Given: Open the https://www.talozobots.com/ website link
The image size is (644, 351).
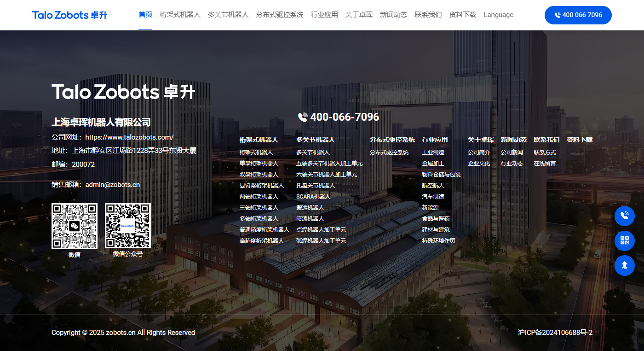Looking at the screenshot, I should (x=130, y=137).
